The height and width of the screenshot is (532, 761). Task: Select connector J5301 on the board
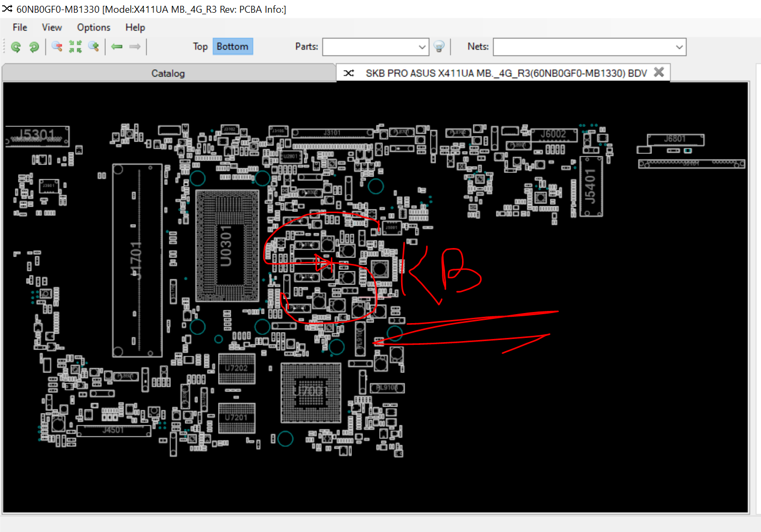coord(37,136)
